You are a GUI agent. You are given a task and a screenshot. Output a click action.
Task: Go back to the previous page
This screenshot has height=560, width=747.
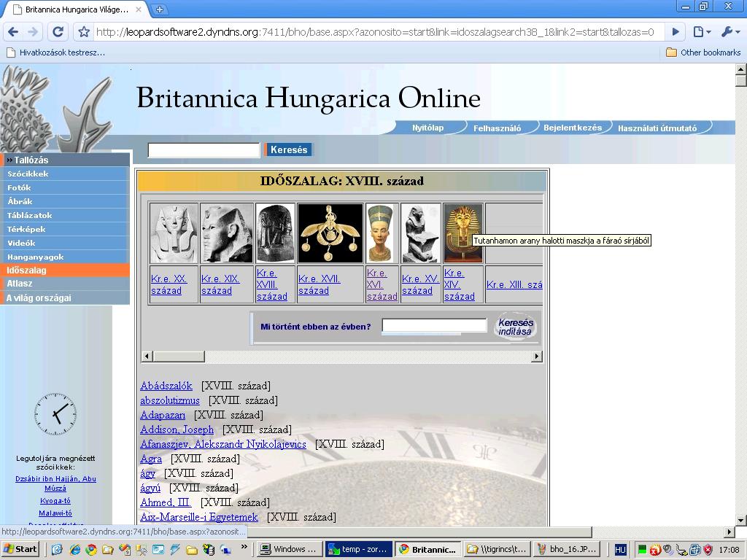[13, 32]
